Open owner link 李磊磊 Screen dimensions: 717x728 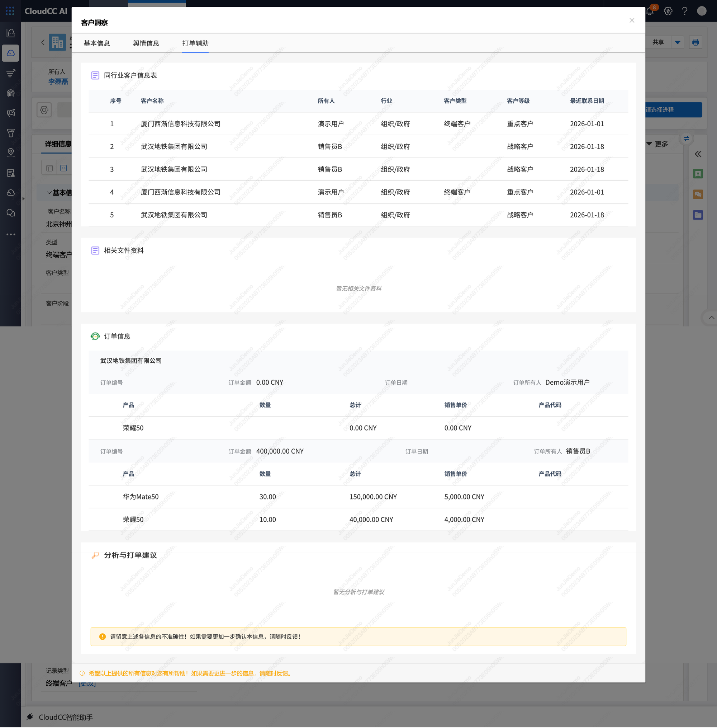58,81
